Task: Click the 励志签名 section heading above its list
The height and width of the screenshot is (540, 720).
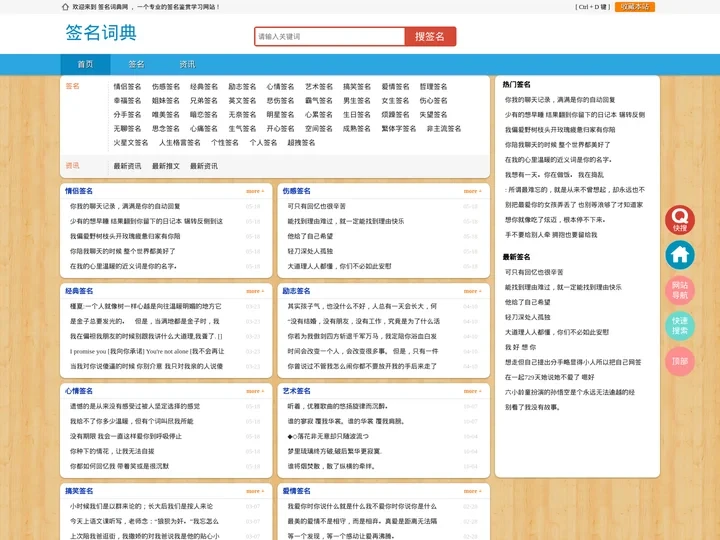Action: click(297, 291)
